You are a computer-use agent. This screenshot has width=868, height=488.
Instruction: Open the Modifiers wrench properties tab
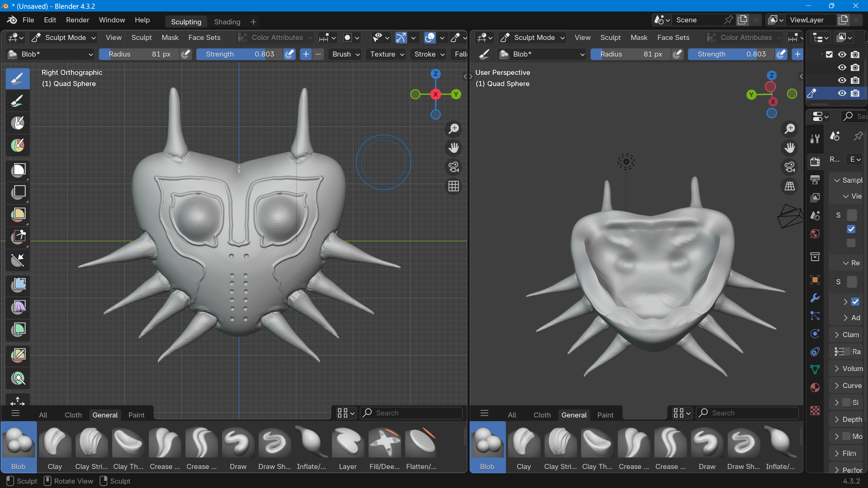(815, 298)
